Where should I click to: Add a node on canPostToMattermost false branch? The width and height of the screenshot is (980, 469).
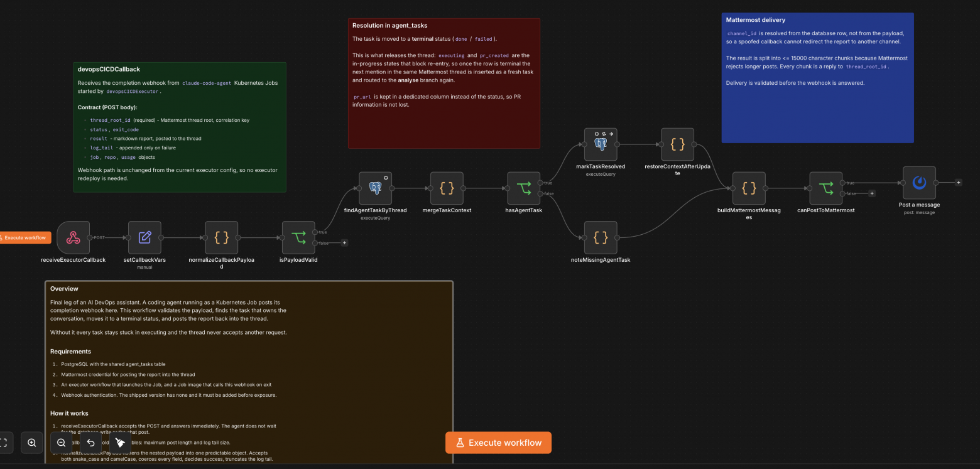point(872,194)
